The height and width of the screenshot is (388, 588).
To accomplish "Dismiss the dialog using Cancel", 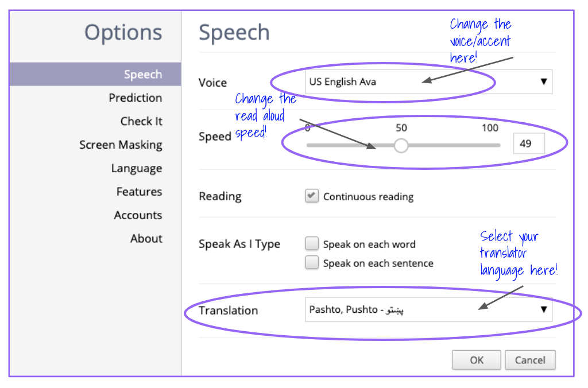I will pos(529,360).
